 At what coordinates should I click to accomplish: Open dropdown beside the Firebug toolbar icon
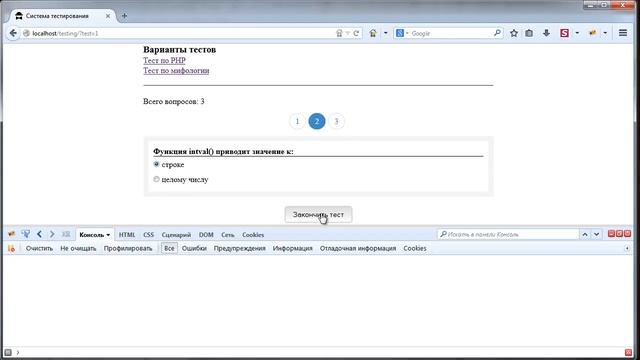tap(605, 33)
